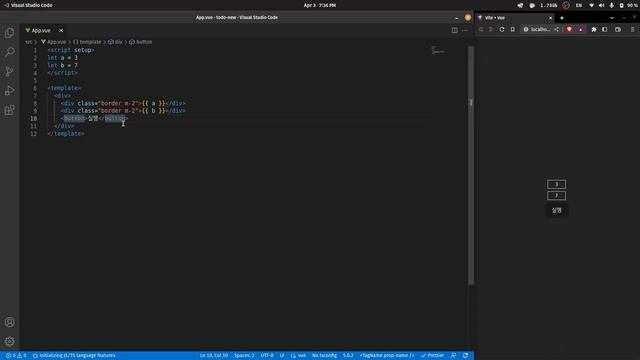Open errors and warnings in status bar
The width and height of the screenshot is (640, 360).
coord(16,356)
